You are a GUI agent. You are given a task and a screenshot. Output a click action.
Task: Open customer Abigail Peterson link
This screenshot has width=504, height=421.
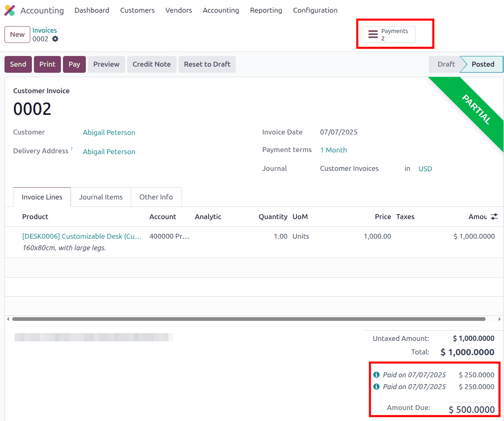click(109, 132)
